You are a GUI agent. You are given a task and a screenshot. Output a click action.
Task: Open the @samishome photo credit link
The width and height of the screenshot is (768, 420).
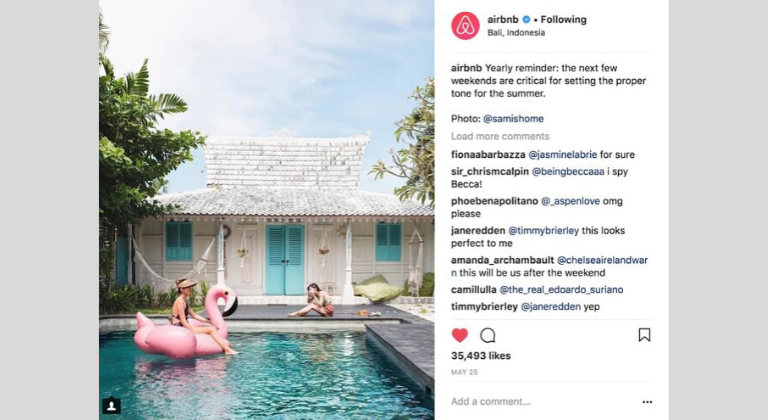(513, 119)
